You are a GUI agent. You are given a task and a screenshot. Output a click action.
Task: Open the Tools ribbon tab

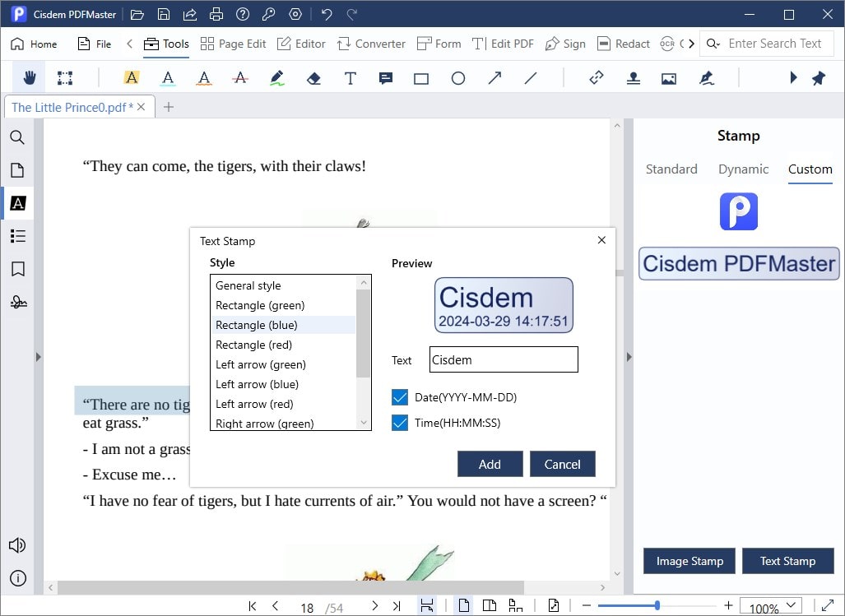166,44
